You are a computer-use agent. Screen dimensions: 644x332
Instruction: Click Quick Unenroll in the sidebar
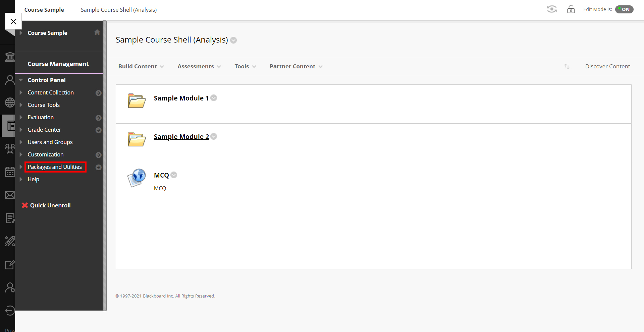point(50,205)
